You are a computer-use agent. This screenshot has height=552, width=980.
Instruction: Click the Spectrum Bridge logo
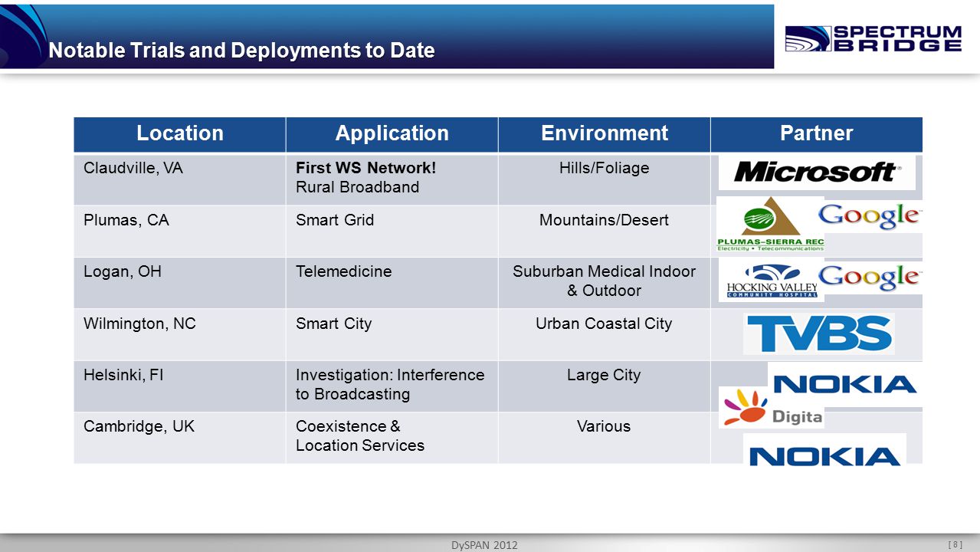click(x=873, y=38)
